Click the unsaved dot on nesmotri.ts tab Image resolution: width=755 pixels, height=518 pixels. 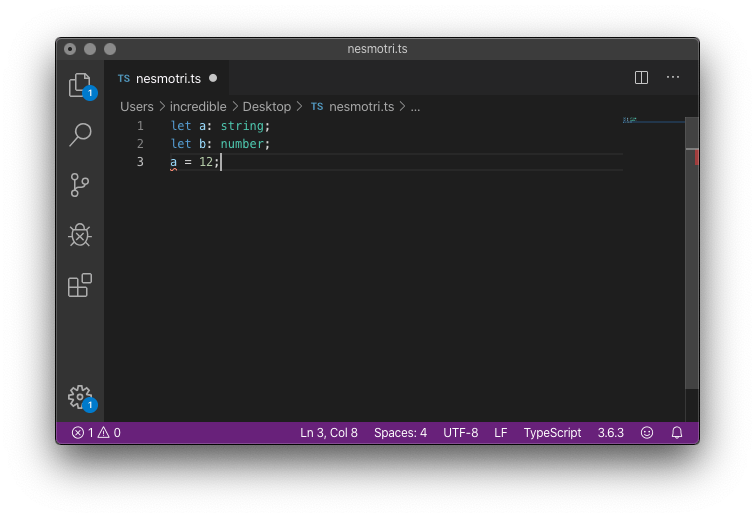click(213, 78)
